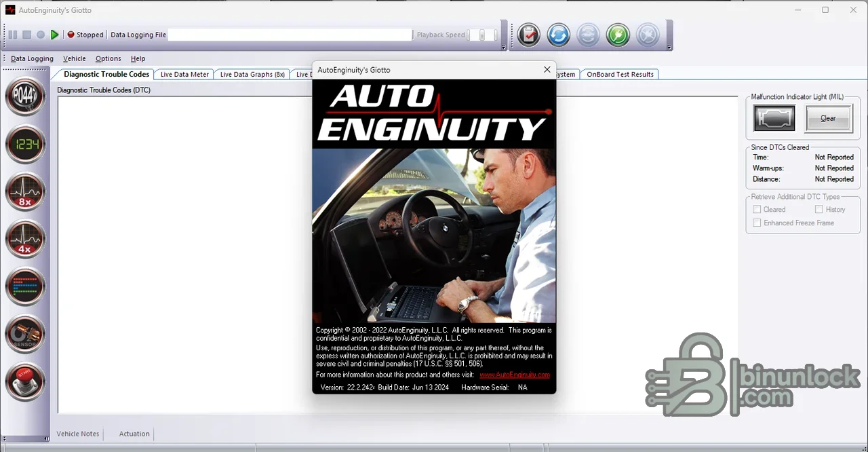Switch to the Diagnostic Trouble Codes tab

click(106, 74)
